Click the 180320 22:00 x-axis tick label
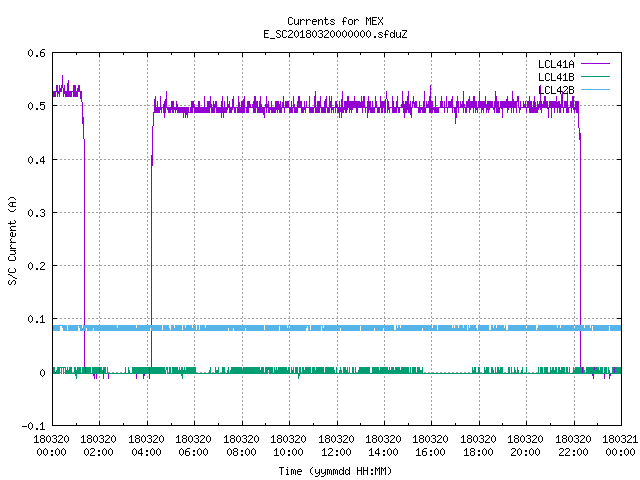640x480 pixels. click(573, 446)
